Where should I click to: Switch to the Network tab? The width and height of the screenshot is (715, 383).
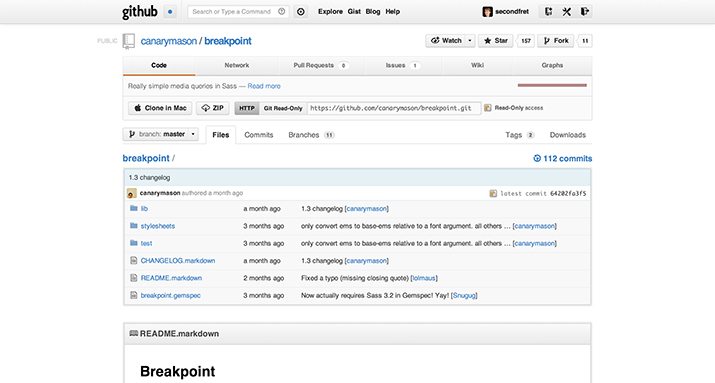237,66
